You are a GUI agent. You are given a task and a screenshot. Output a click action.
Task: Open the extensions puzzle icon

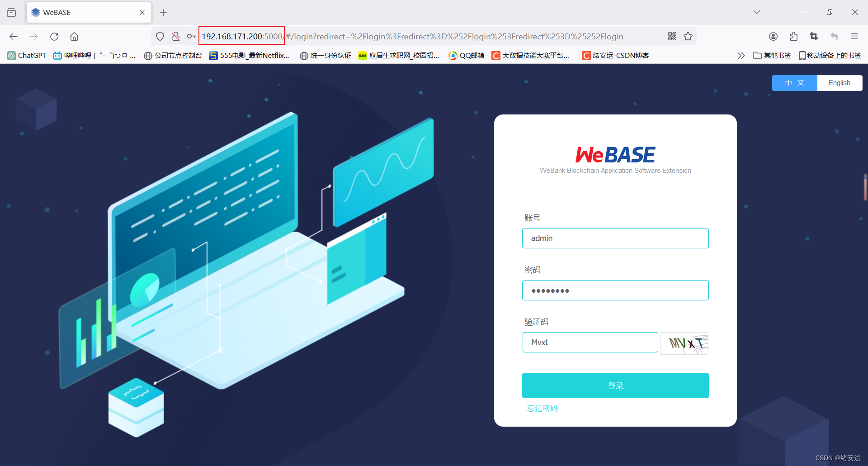tap(793, 37)
